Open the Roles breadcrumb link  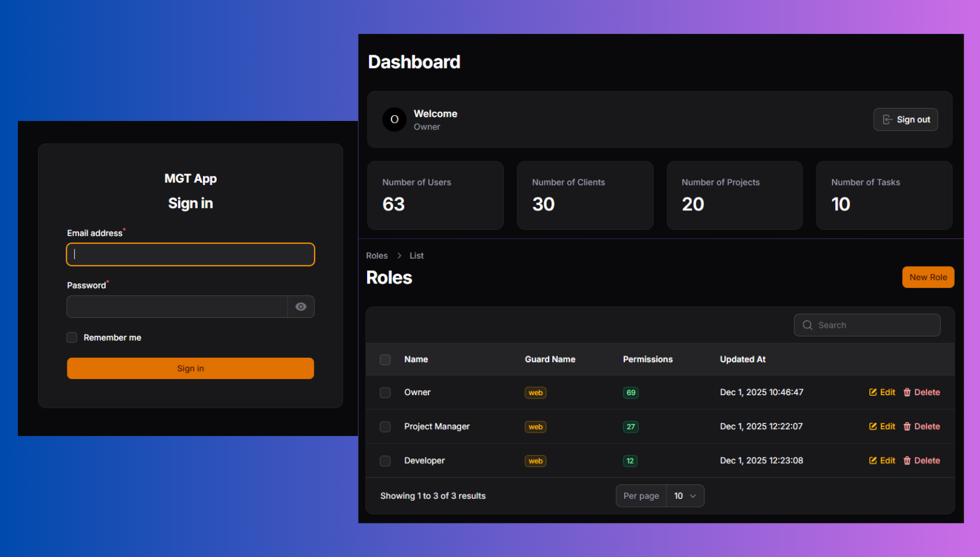pos(377,255)
